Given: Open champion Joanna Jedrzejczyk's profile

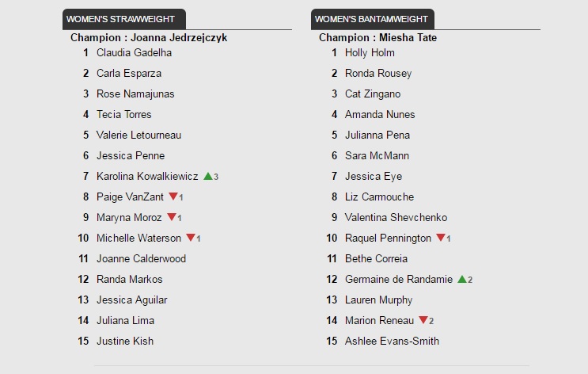Looking at the screenshot, I should point(179,37).
